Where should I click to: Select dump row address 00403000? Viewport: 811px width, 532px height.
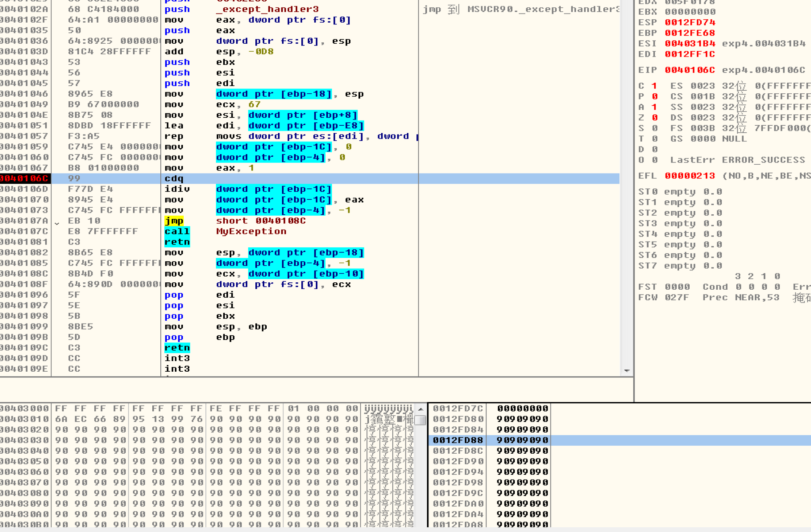point(24,408)
